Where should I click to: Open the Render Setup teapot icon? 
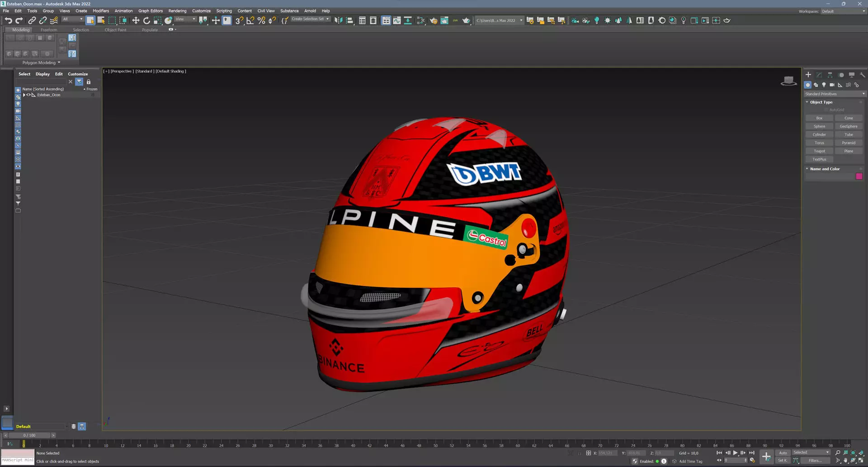[434, 20]
